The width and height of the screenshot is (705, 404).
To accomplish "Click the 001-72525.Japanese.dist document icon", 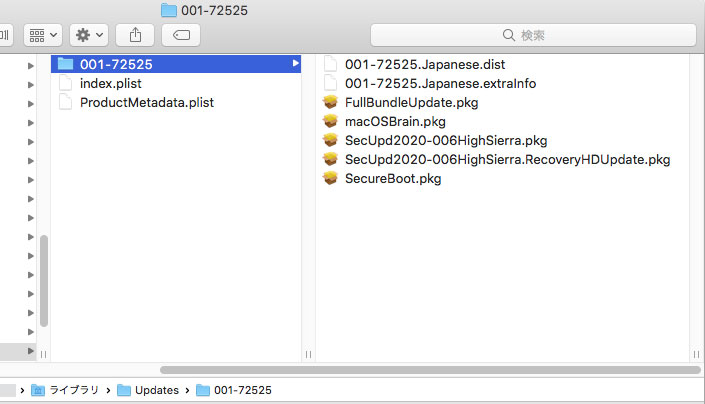I will tap(330, 64).
